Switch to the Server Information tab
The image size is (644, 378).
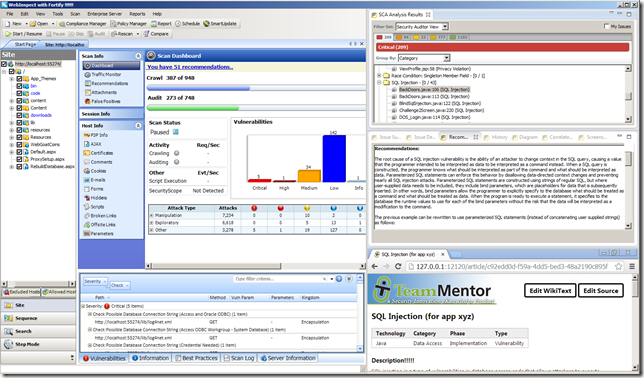click(288, 358)
